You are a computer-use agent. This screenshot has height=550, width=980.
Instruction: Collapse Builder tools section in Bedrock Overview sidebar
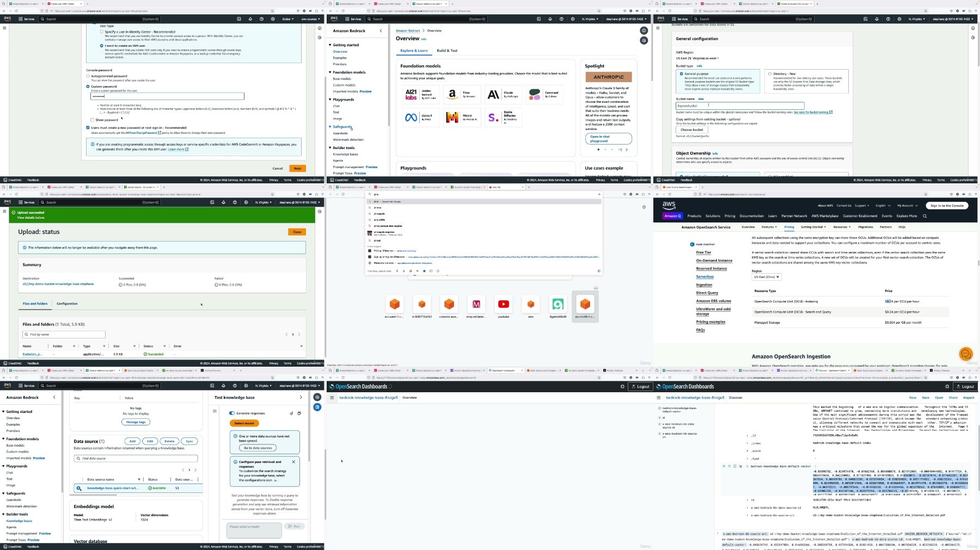[x=330, y=147]
